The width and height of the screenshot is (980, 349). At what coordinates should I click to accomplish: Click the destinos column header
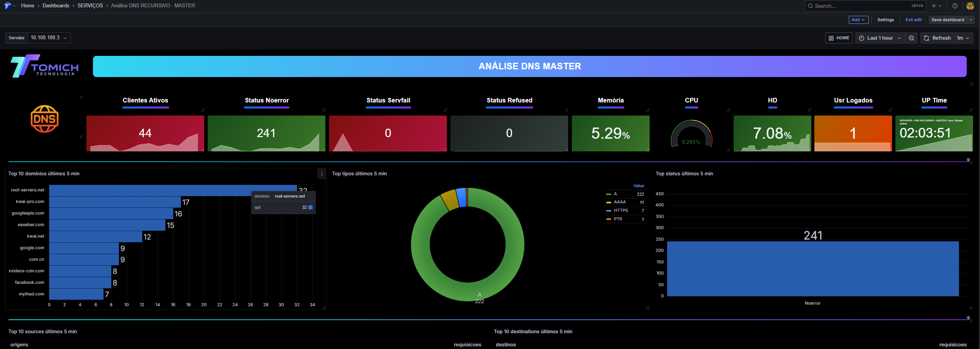pyautogui.click(x=506, y=345)
